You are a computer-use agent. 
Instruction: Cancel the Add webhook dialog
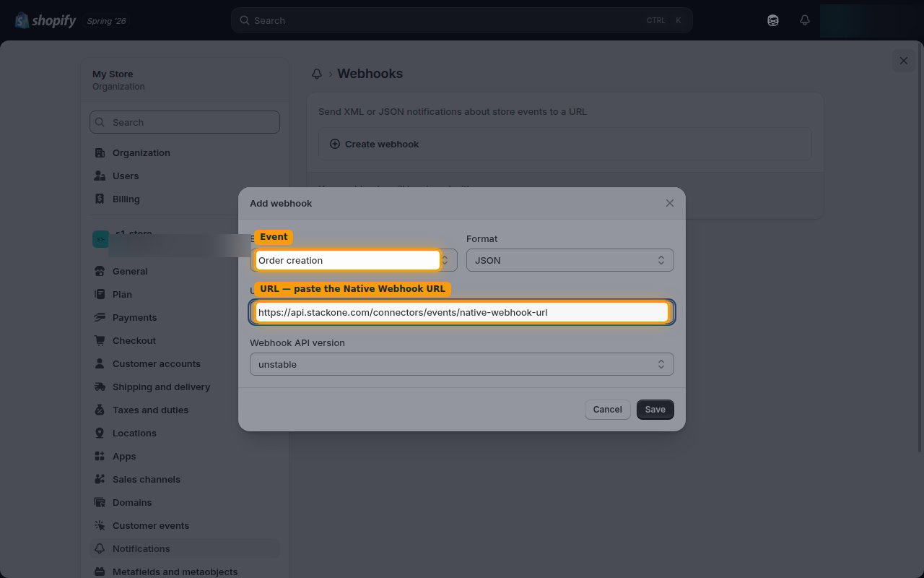pos(607,409)
